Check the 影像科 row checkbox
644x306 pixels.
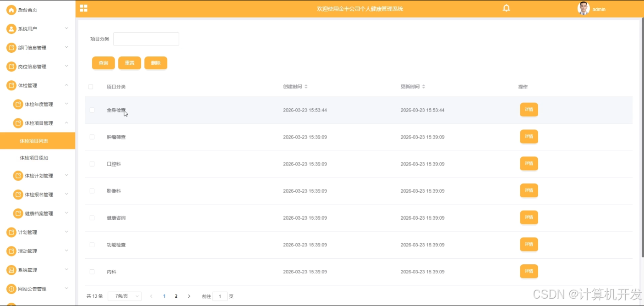coord(92,191)
